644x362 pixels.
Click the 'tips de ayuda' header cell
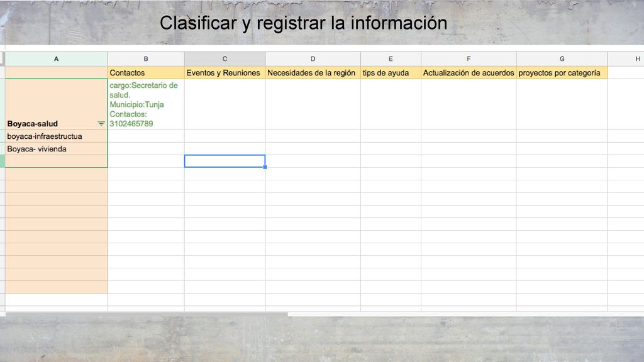coord(391,73)
